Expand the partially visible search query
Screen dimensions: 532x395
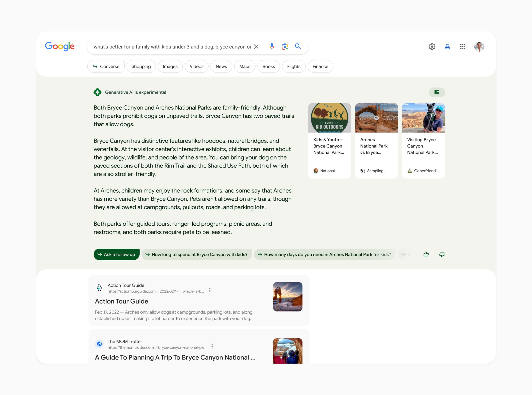tap(174, 46)
